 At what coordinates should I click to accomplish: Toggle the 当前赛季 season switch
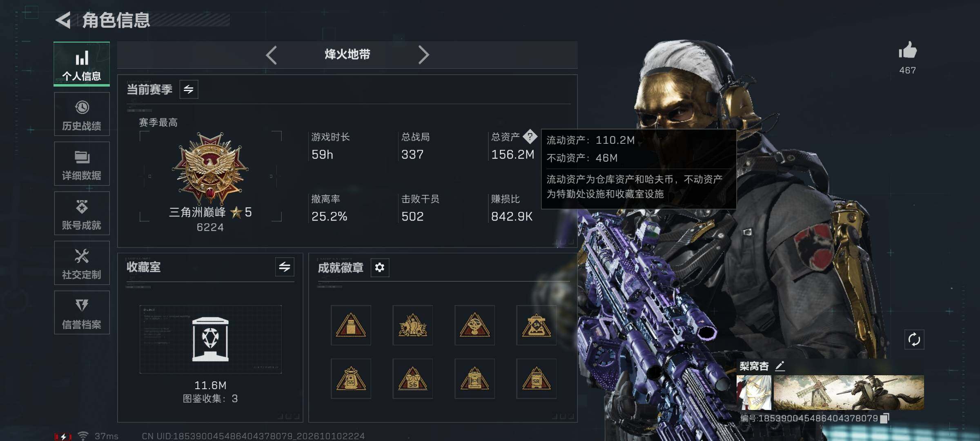(x=189, y=89)
